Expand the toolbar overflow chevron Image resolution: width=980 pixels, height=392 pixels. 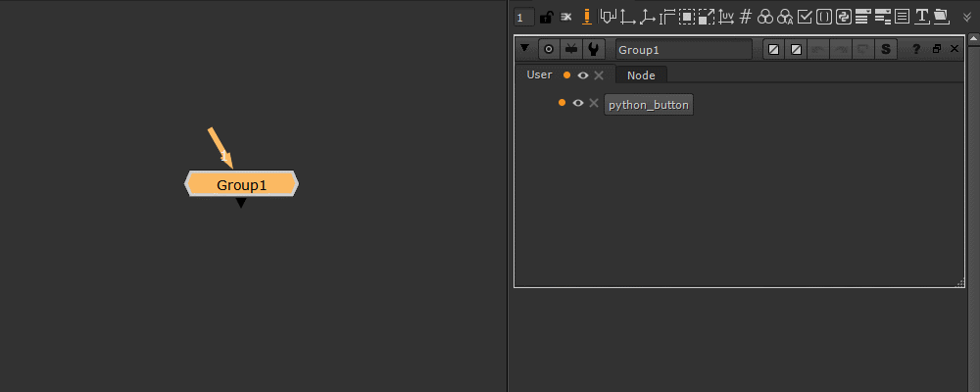(967, 18)
